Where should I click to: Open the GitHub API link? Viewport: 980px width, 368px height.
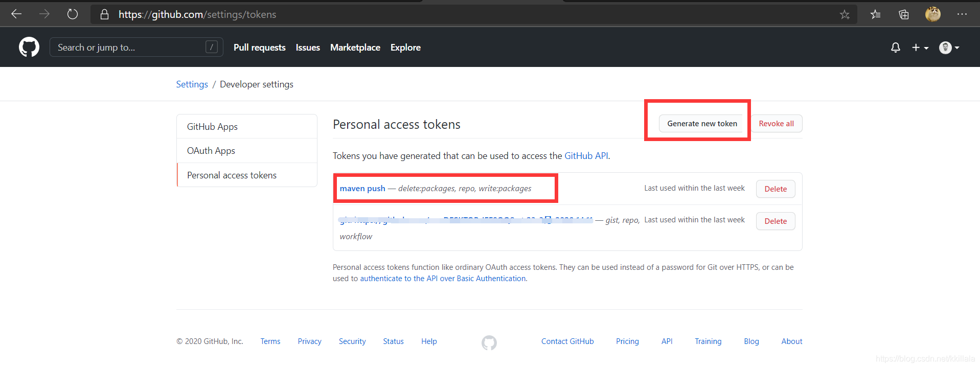[586, 156]
